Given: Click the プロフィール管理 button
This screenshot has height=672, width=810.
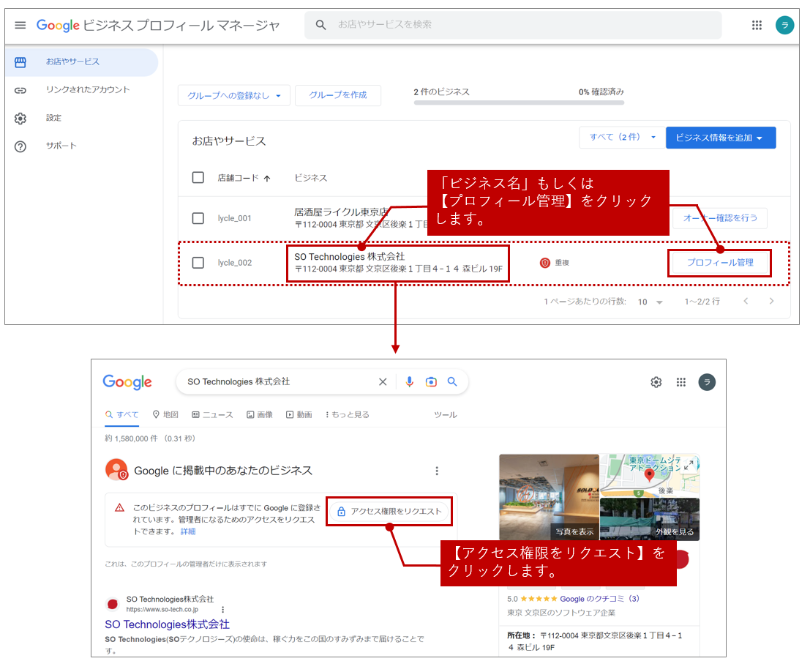Looking at the screenshot, I should pyautogui.click(x=719, y=263).
